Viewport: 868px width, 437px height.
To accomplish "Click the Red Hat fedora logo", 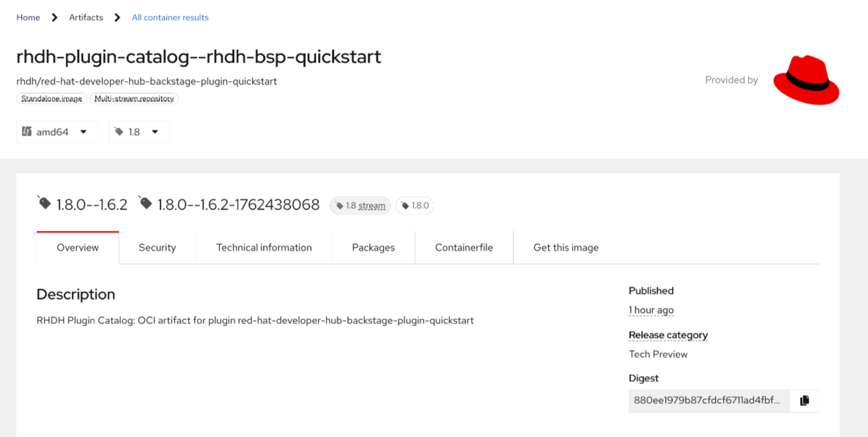I will coord(806,80).
